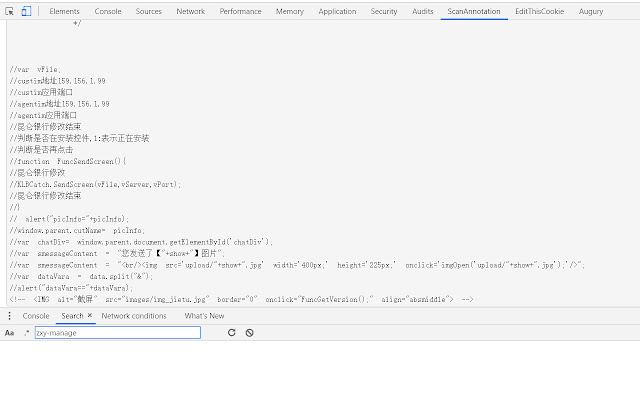Click the line containing alert("picInfo="

pos(69,219)
